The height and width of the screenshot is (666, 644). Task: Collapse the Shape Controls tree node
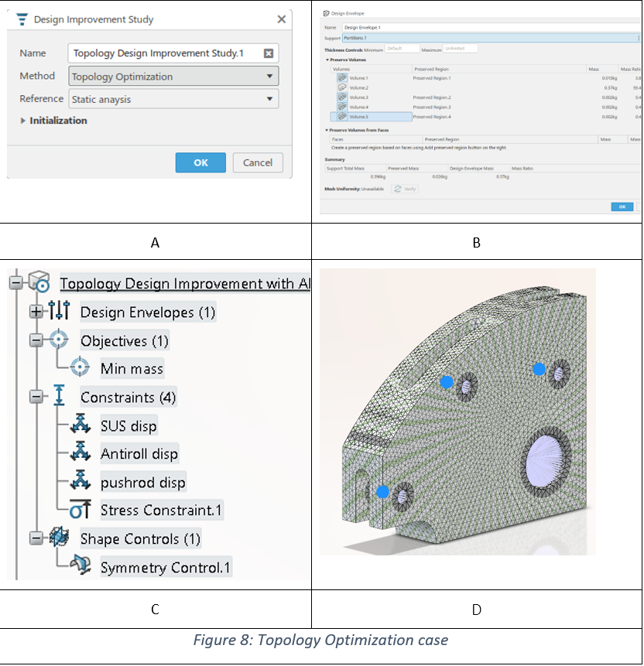36,538
